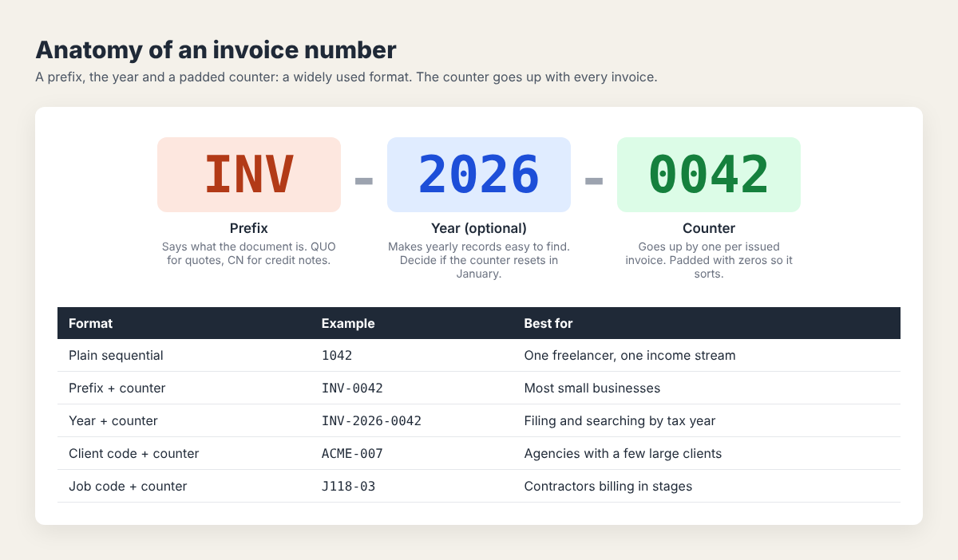Click the "Prefix" label under INV
The height and width of the screenshot is (560, 958).
249,228
